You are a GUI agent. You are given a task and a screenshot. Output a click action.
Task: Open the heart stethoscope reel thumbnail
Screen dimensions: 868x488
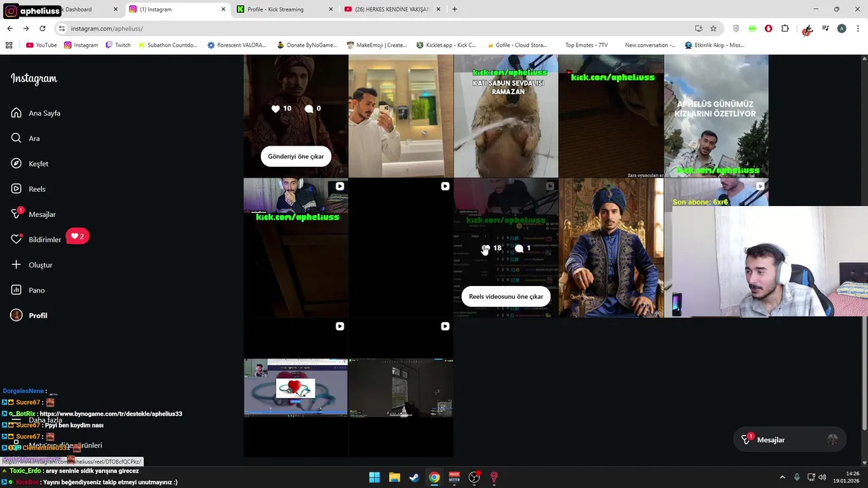tap(296, 388)
